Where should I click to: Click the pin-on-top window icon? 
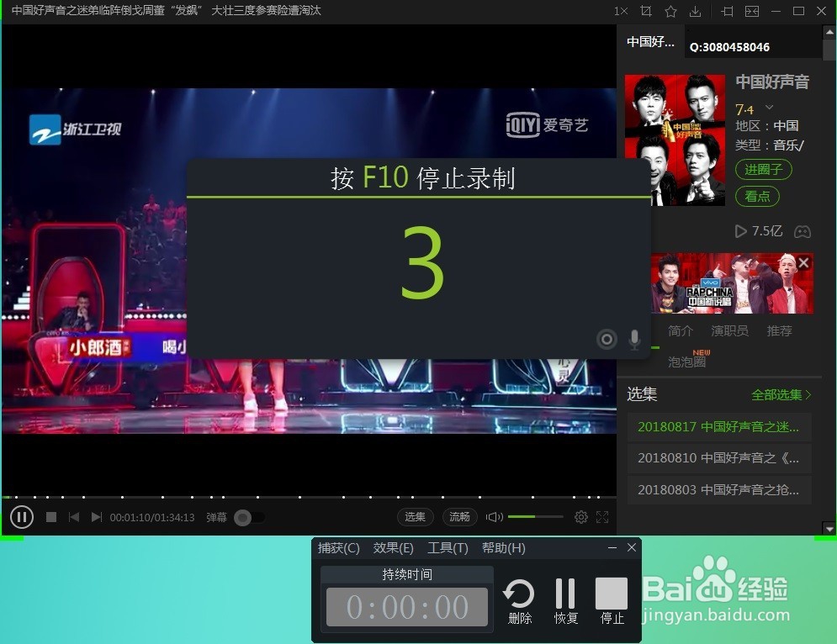click(727, 11)
